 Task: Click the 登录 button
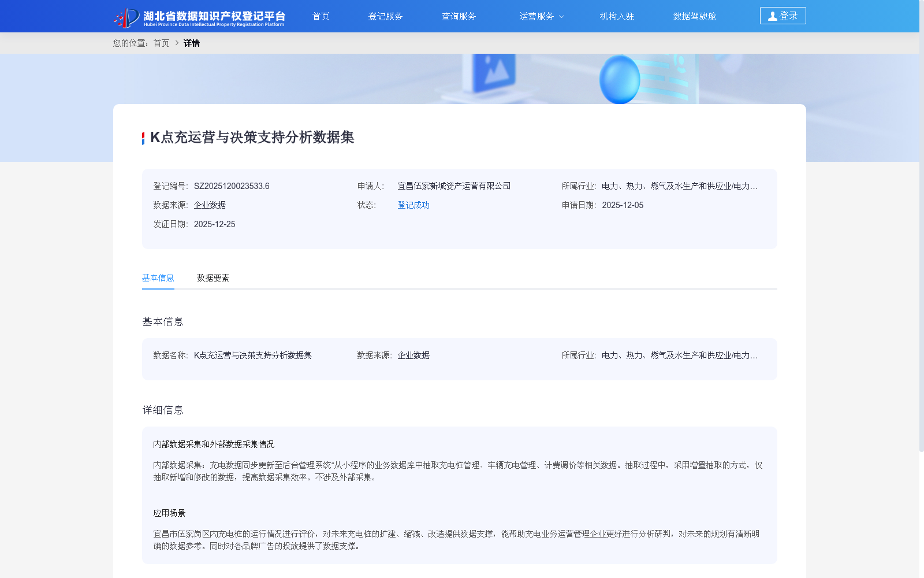tap(783, 16)
